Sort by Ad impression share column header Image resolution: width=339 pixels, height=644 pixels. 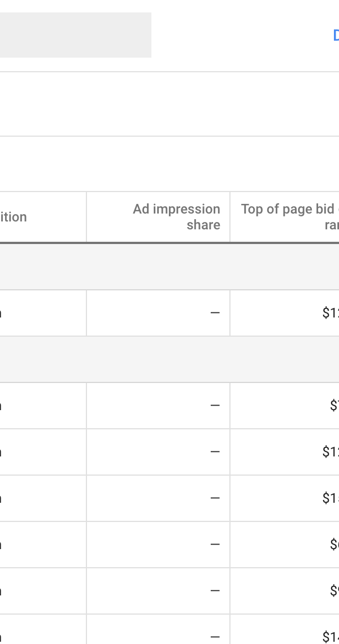click(176, 217)
